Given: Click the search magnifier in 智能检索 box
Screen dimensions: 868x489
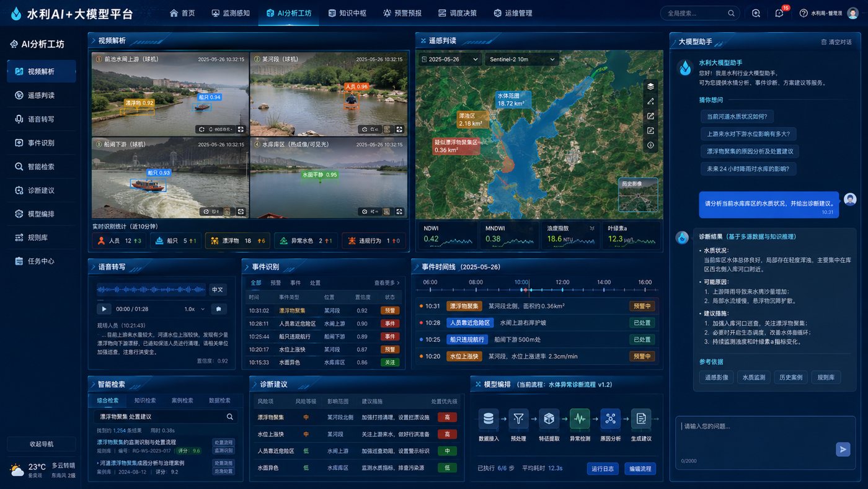Looking at the screenshot, I should tap(229, 417).
